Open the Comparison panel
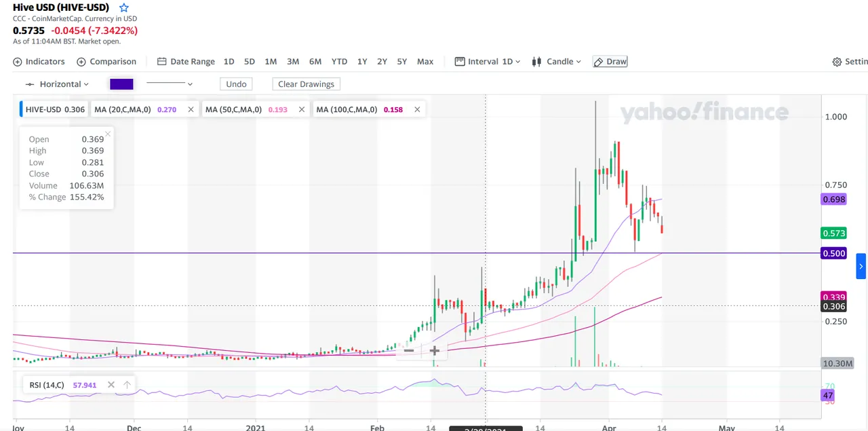868x431 pixels. pyautogui.click(x=106, y=62)
